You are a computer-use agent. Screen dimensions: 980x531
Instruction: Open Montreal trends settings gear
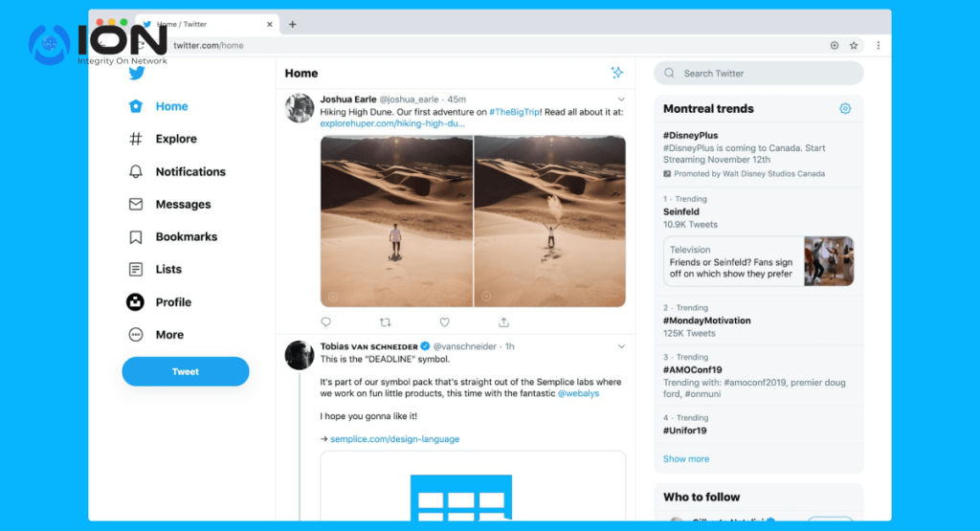(845, 109)
